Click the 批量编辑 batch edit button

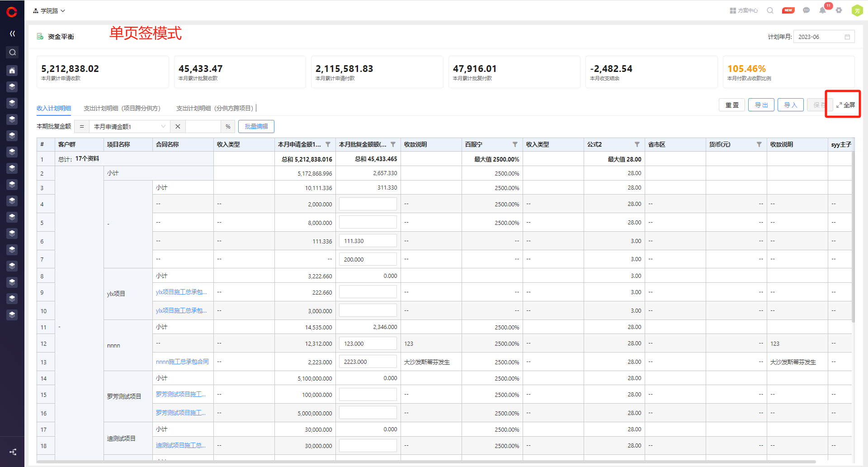point(256,127)
